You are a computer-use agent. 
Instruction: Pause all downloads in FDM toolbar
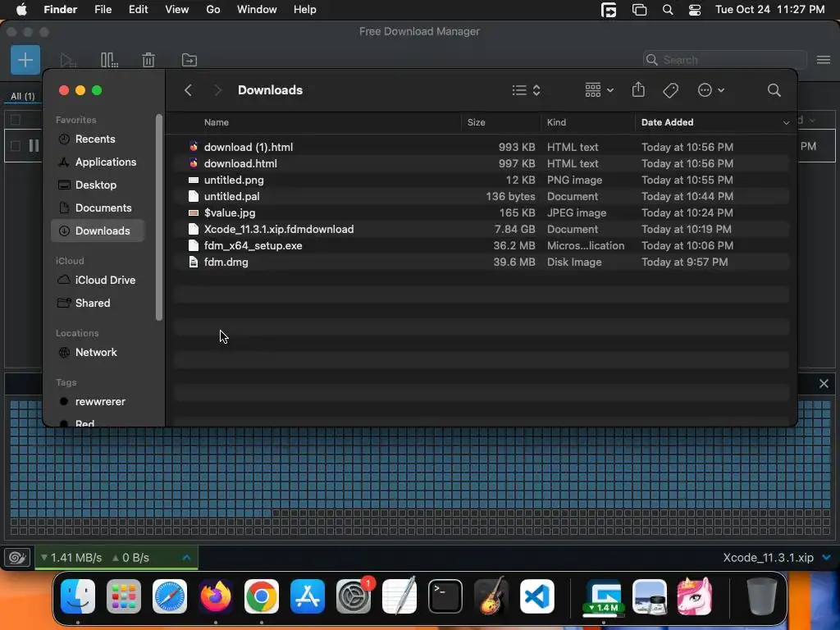click(109, 60)
